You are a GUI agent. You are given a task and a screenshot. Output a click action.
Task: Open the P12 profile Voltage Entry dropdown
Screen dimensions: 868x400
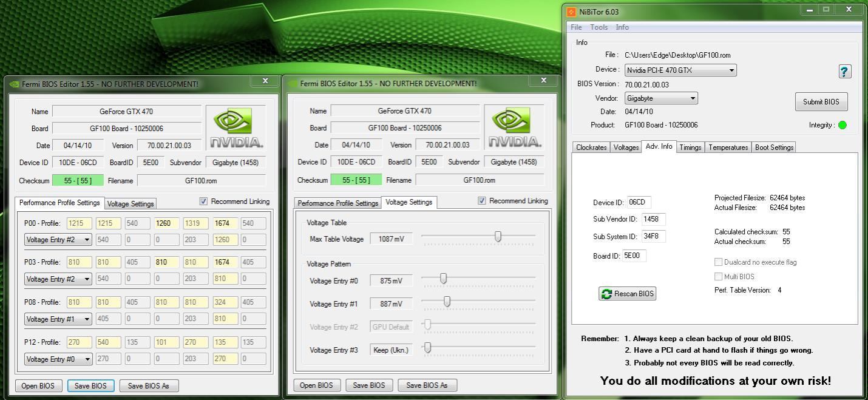[58, 359]
